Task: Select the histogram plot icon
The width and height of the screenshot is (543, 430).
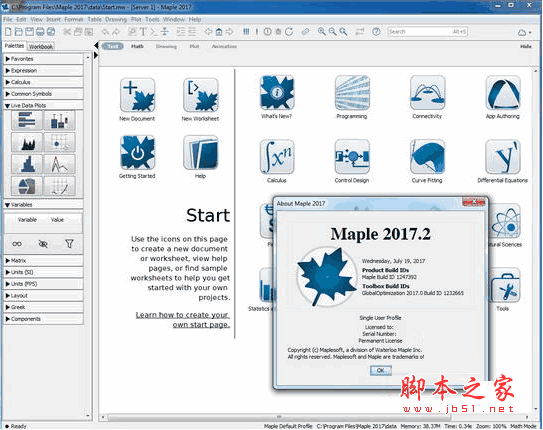Action: 27,164
